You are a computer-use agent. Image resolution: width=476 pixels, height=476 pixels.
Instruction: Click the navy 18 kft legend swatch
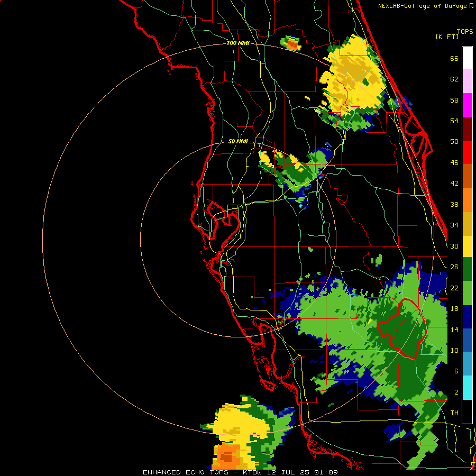click(x=467, y=317)
